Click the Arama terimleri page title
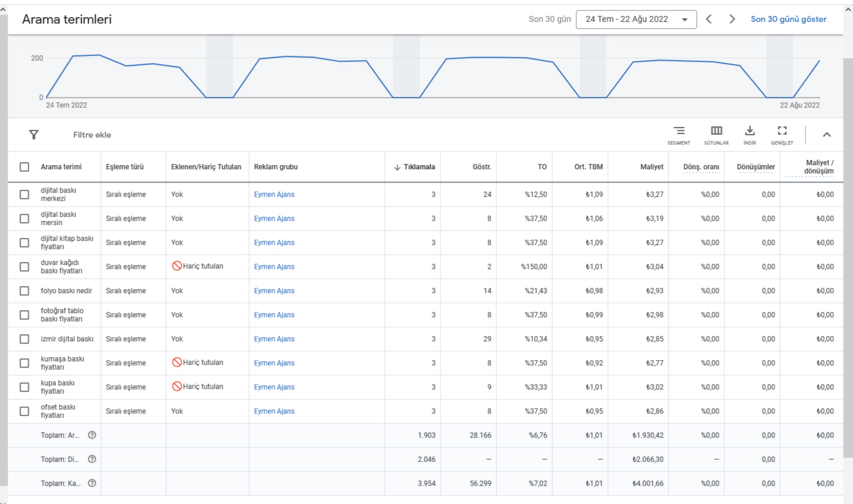 click(67, 19)
